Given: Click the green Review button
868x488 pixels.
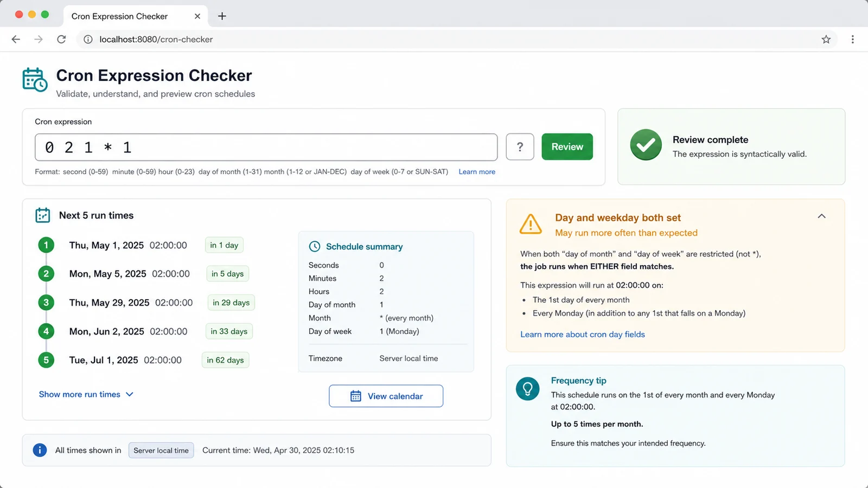Looking at the screenshot, I should point(567,147).
